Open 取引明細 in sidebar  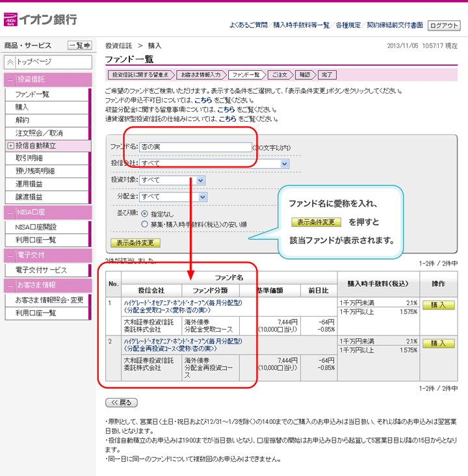(47, 158)
